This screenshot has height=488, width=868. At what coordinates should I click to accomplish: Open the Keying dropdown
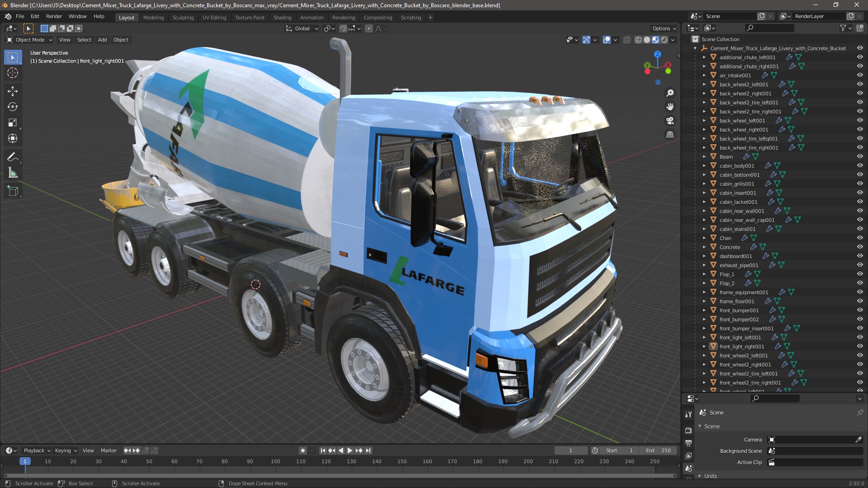66,450
